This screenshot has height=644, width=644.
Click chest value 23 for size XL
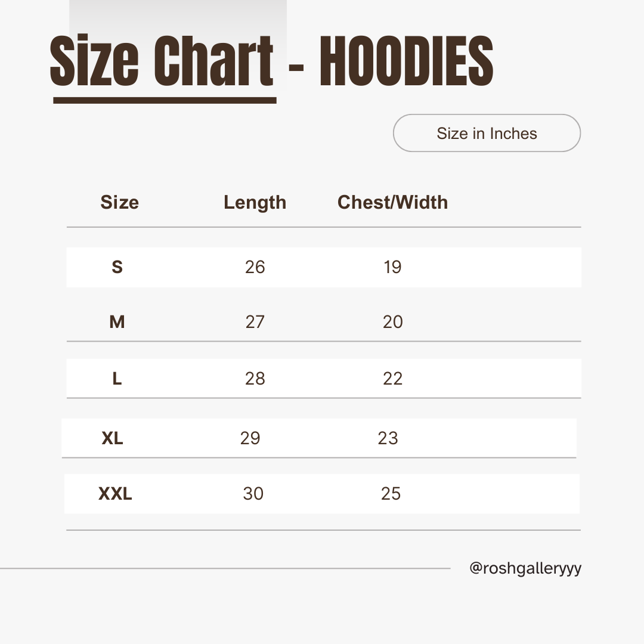(388, 438)
